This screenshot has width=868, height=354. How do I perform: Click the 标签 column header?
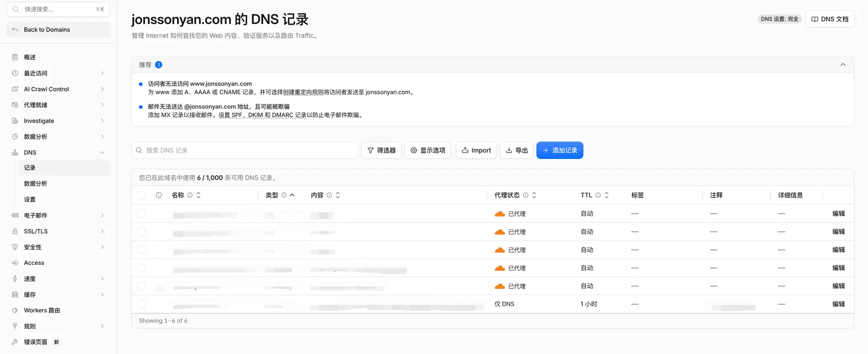pos(637,195)
